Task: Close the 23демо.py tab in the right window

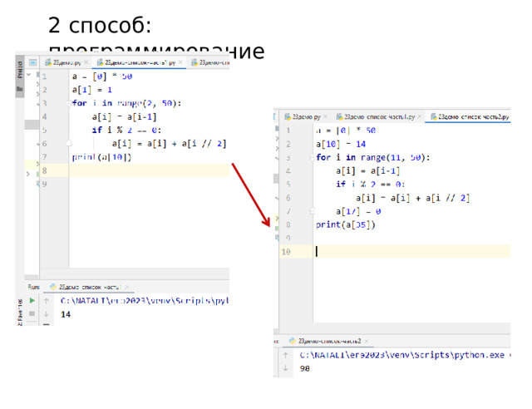Action: 326,116
